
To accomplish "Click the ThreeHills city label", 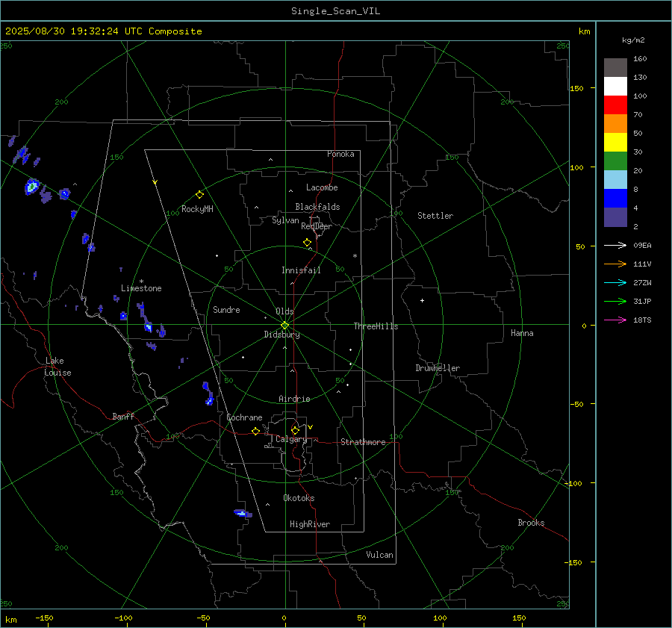I will (x=376, y=326).
